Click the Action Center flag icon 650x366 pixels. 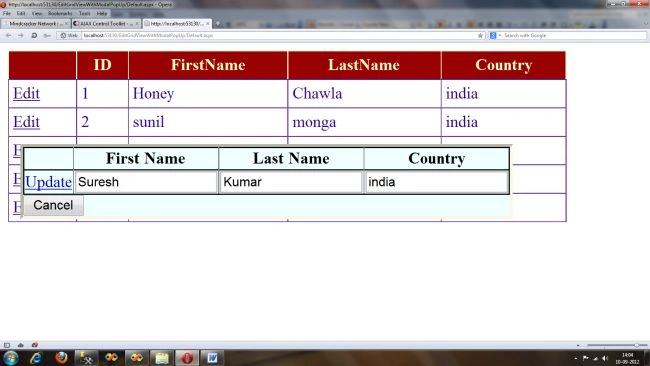585,358
